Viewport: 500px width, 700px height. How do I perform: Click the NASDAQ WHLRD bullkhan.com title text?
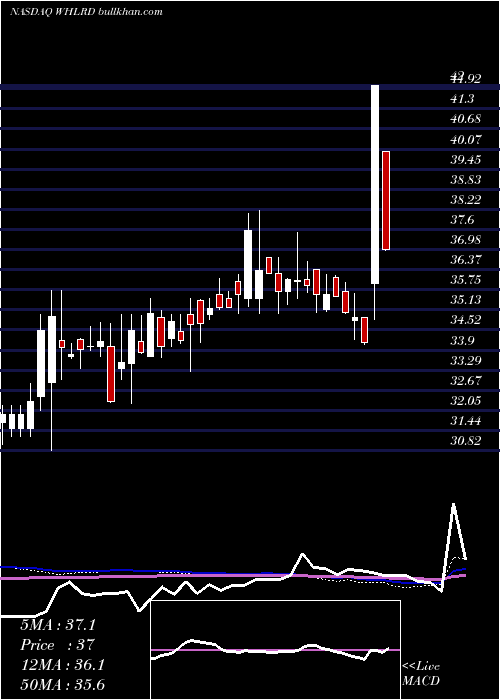[x=86, y=12]
